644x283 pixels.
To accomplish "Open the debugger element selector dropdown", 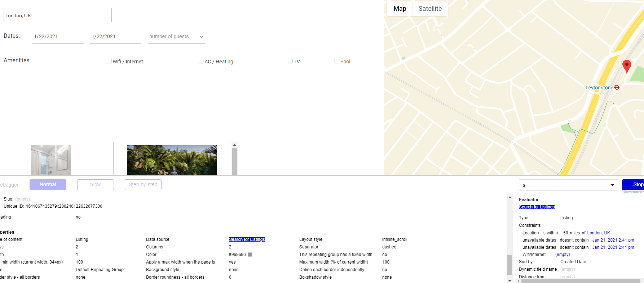I will (568, 185).
